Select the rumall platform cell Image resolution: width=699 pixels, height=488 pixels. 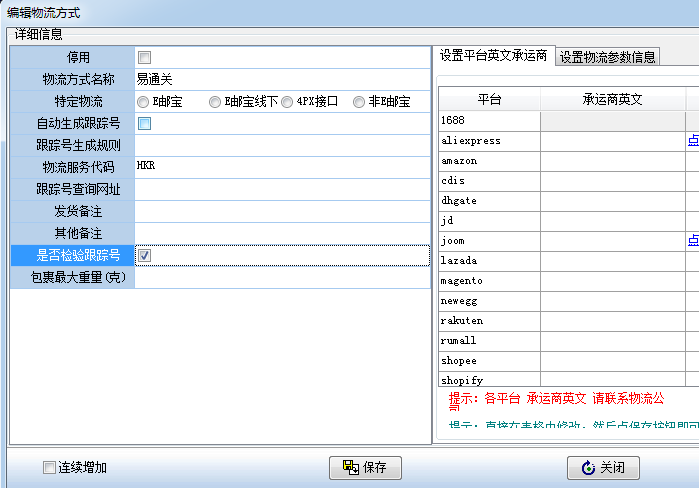489,341
